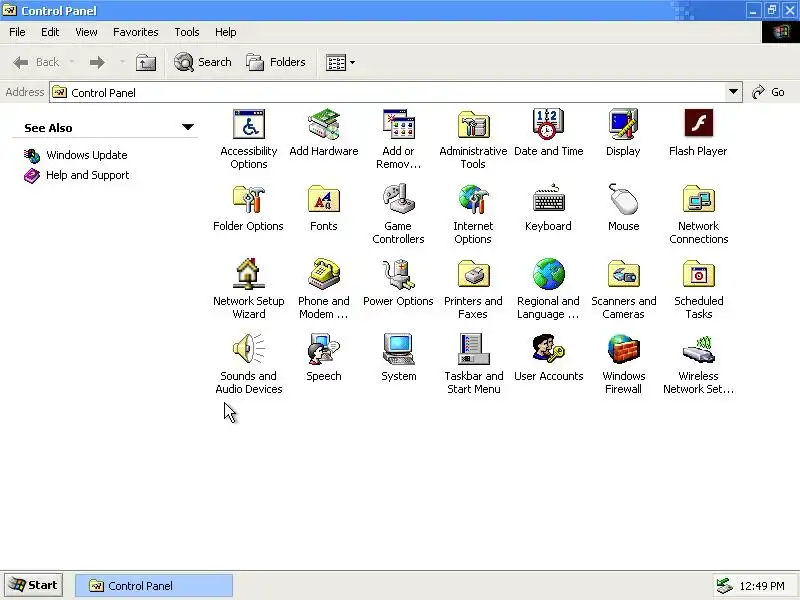The height and width of the screenshot is (600, 800).
Task: Open the Keyboard icon
Action: 548,199
